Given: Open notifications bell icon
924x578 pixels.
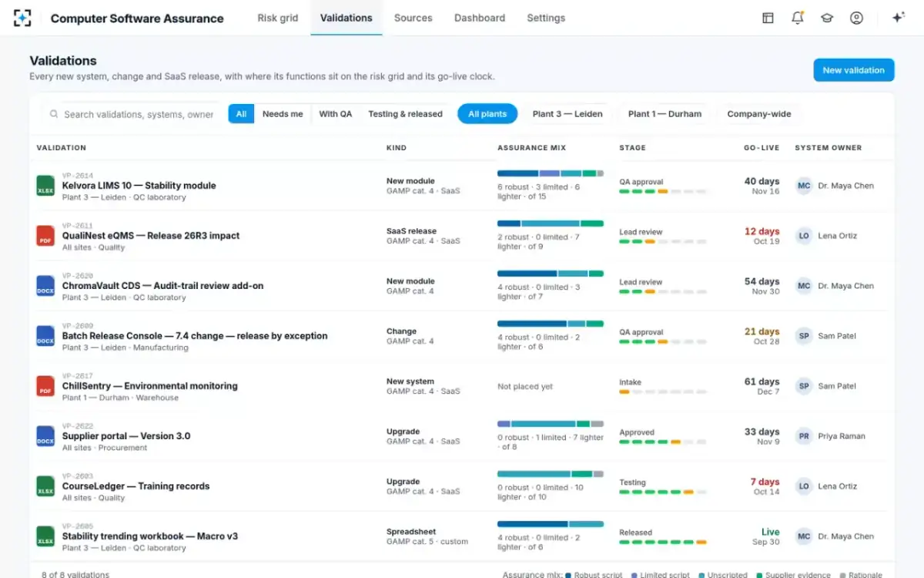Looking at the screenshot, I should tap(798, 18).
